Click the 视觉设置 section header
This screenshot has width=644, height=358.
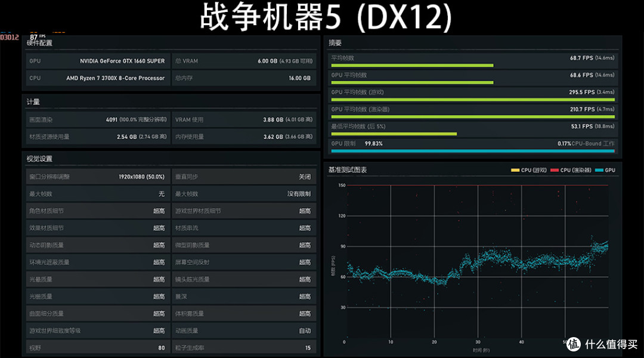[39, 159]
